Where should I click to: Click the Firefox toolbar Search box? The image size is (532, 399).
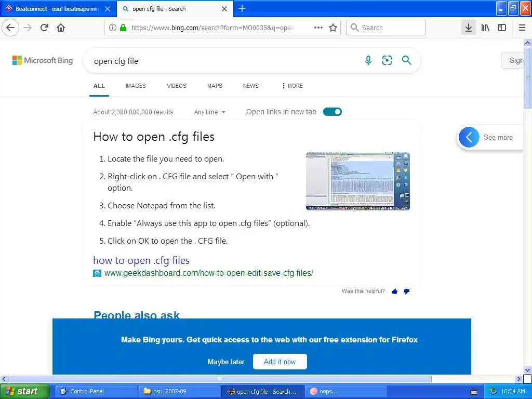[386, 28]
